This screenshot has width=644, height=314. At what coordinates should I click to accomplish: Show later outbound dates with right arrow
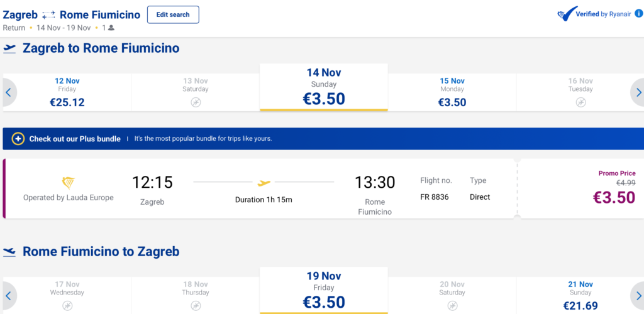coord(638,92)
